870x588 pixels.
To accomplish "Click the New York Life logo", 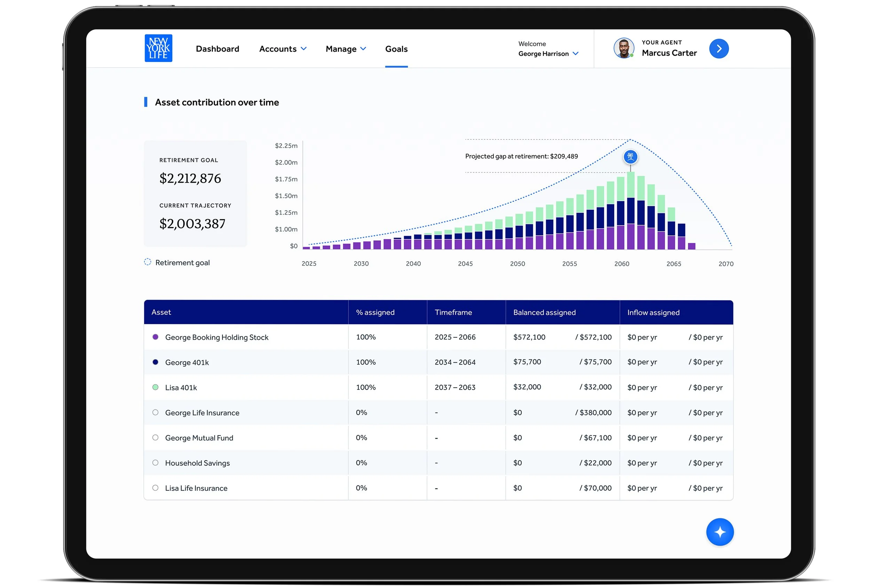I will [158, 48].
